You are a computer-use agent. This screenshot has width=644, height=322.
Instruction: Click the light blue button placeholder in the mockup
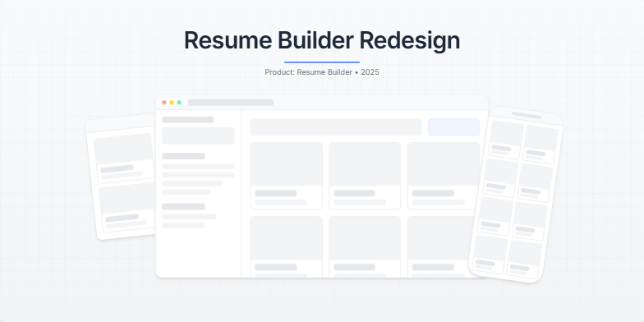click(453, 126)
